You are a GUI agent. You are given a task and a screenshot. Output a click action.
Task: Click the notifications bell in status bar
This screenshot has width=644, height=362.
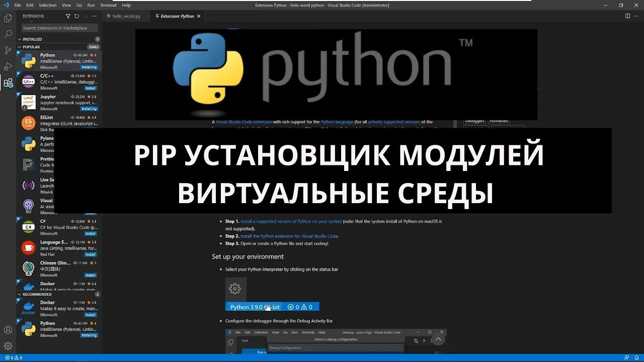(x=637, y=358)
